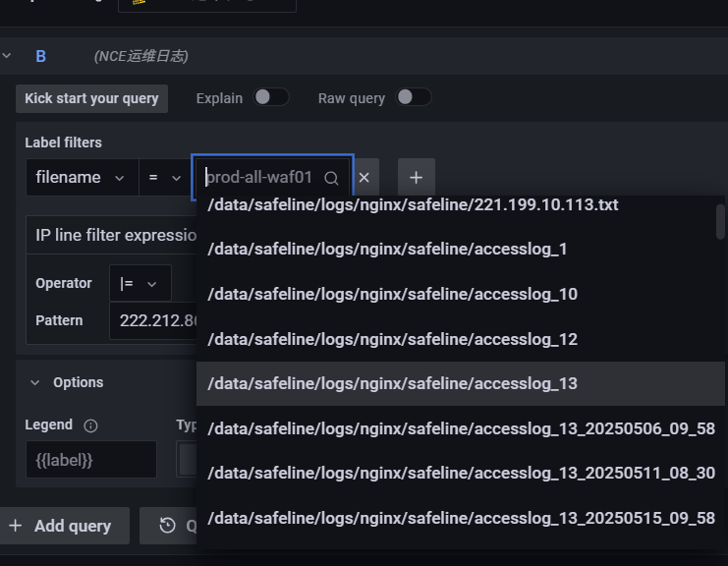Image resolution: width=728 pixels, height=566 pixels.
Task: Enable the Raw query toggle
Action: [x=414, y=97]
